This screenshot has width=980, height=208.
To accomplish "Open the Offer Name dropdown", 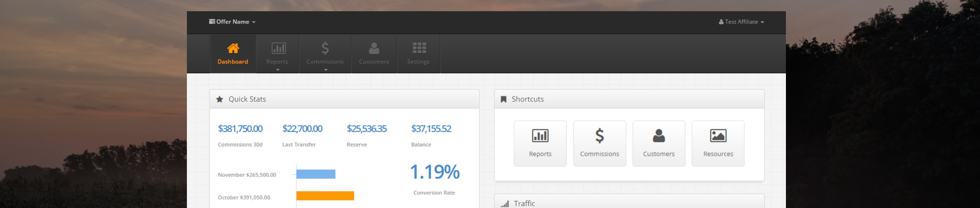I will click(x=232, y=22).
